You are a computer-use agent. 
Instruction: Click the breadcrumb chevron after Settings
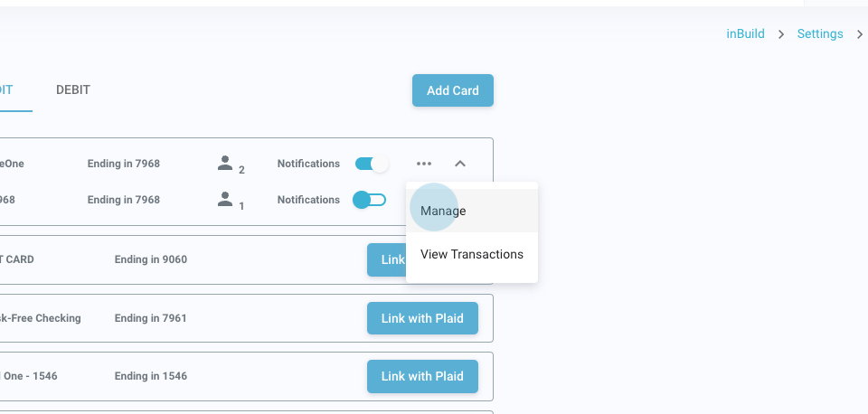(860, 34)
